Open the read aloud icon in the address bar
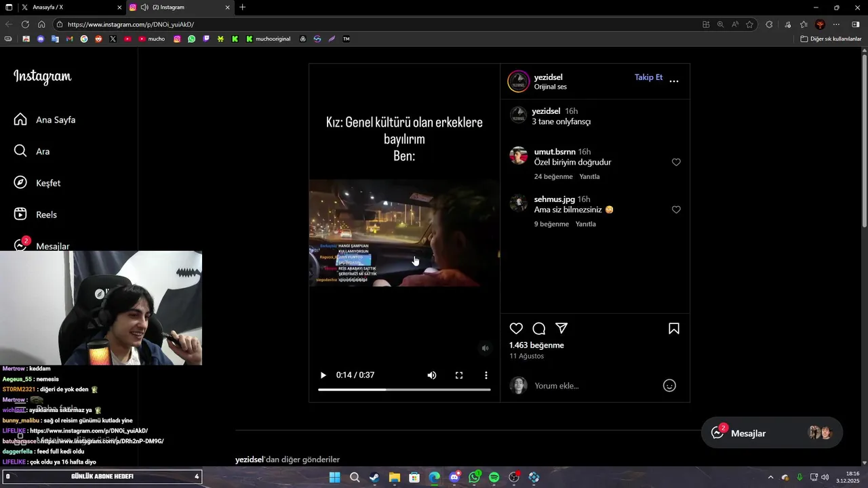 735,24
